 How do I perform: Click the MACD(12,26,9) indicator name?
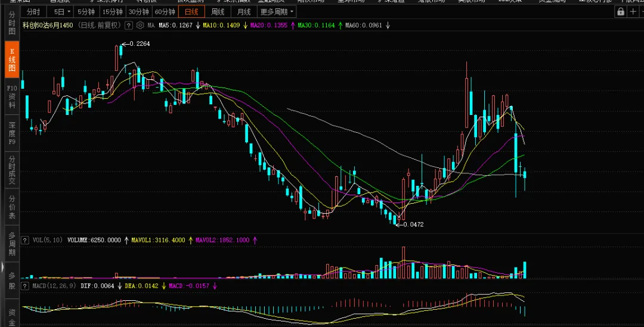54,286
